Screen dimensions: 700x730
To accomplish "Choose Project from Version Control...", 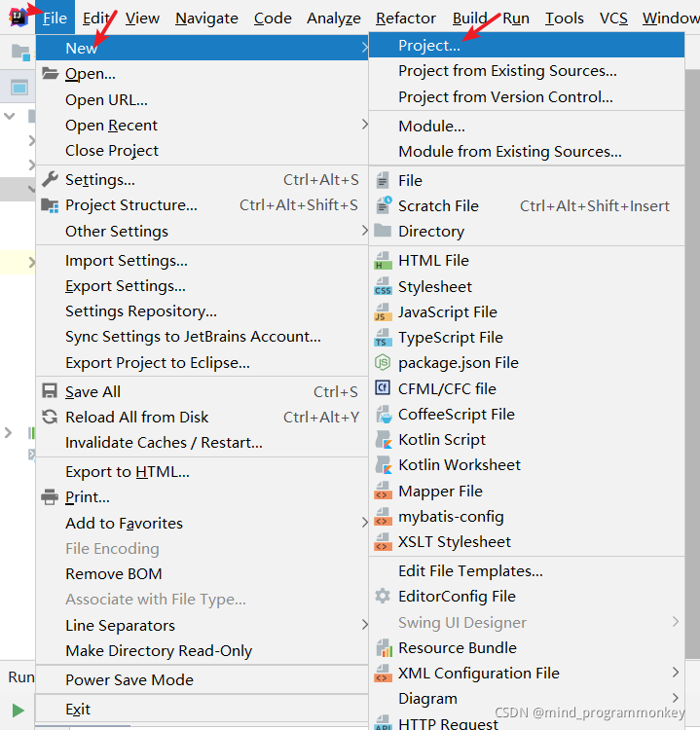I will 527,96.
